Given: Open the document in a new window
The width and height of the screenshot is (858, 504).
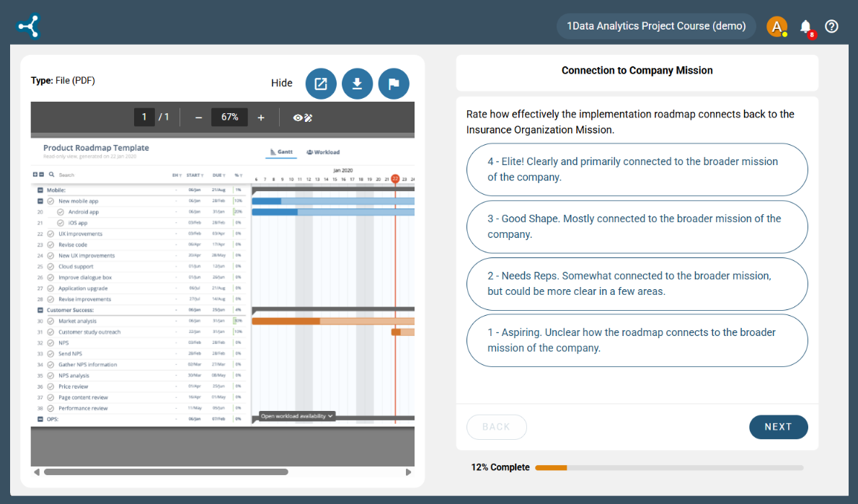Looking at the screenshot, I should (321, 84).
